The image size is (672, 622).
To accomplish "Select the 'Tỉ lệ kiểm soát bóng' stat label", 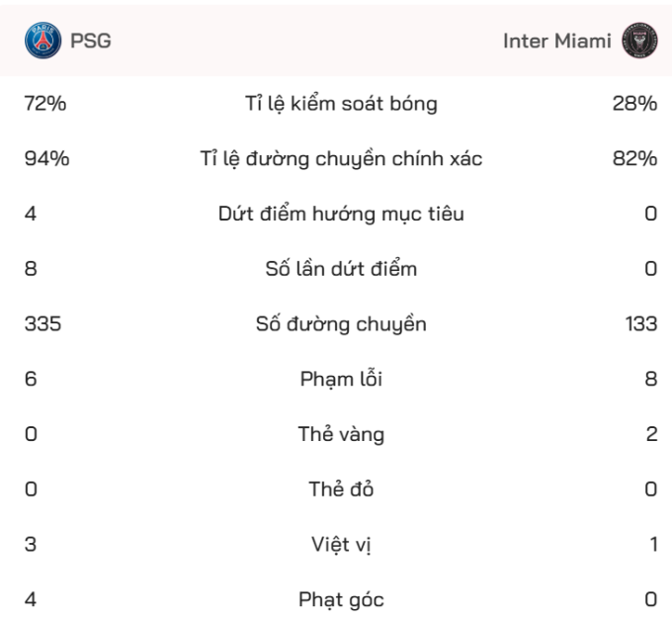I will pyautogui.click(x=341, y=104).
